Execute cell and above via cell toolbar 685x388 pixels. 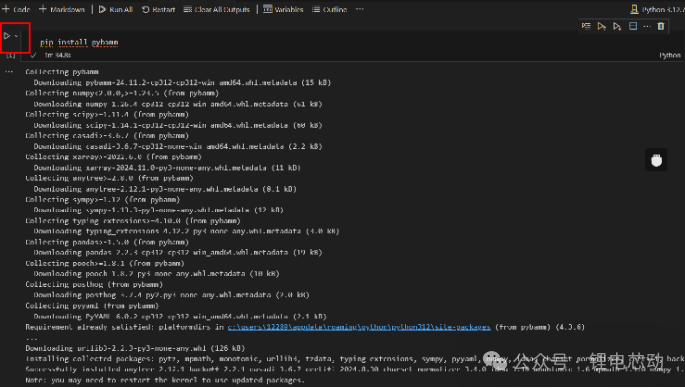[x=602, y=27]
